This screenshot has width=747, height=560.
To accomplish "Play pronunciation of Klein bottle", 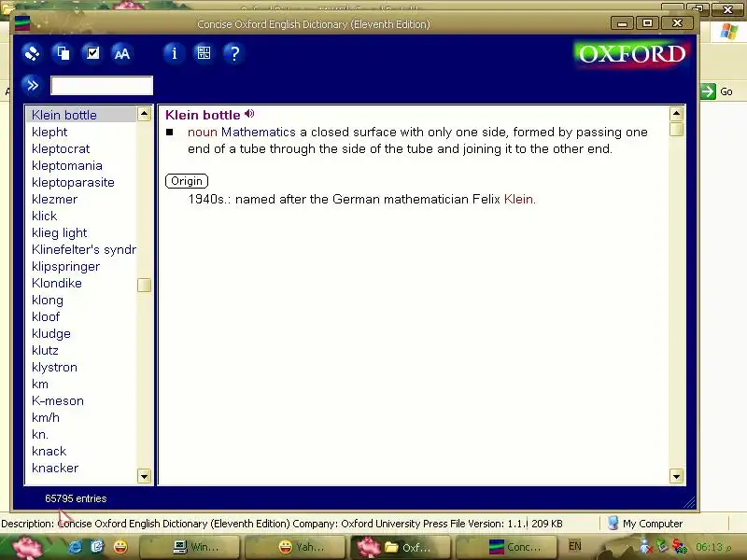I will pos(249,114).
